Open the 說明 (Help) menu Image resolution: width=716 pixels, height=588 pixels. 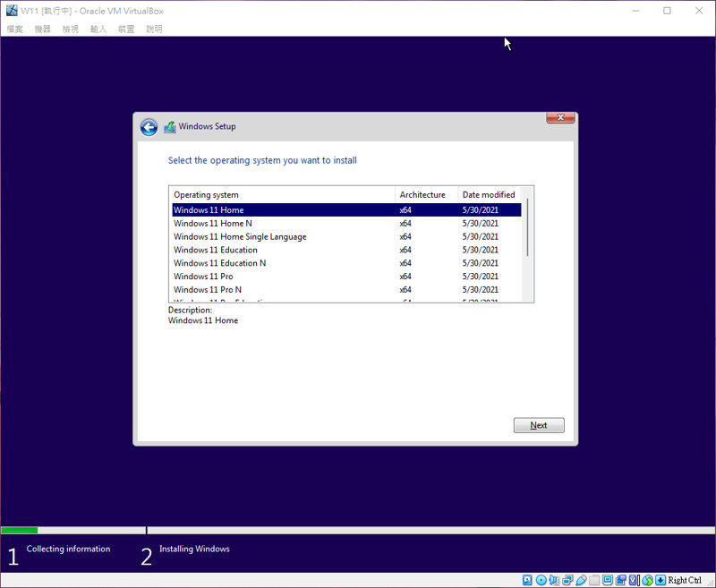pos(154,30)
